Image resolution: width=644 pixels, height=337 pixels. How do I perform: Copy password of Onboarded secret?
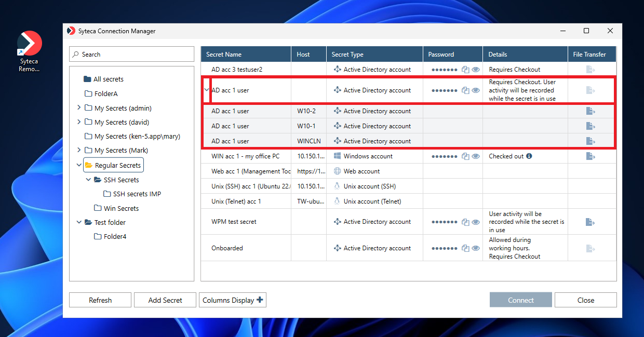click(x=466, y=248)
